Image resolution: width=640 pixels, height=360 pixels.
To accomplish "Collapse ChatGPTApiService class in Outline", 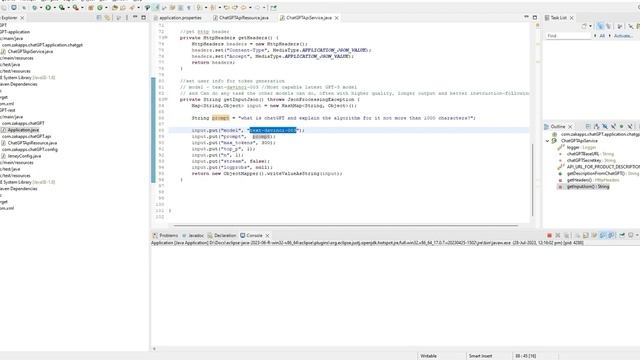I will (547, 141).
